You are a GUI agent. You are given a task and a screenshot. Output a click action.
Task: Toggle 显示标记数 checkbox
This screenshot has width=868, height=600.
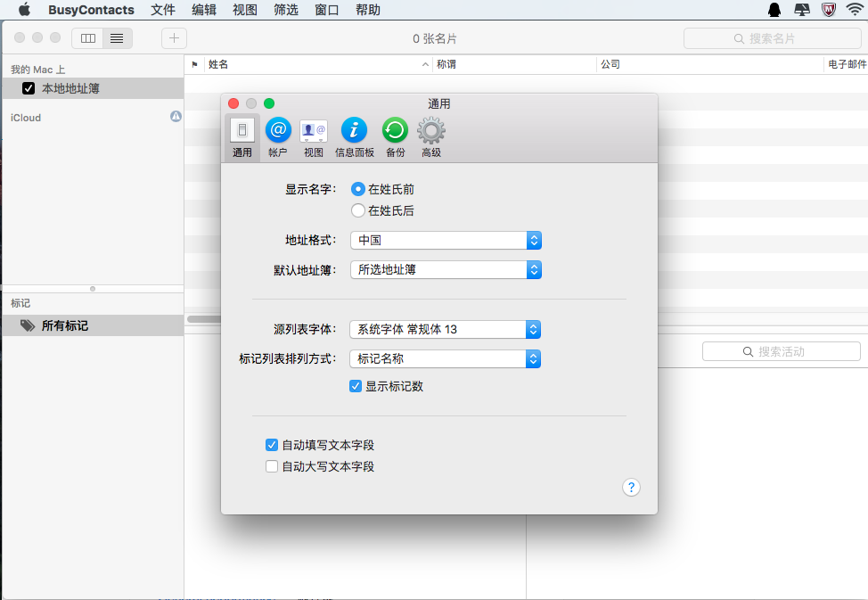(356, 386)
